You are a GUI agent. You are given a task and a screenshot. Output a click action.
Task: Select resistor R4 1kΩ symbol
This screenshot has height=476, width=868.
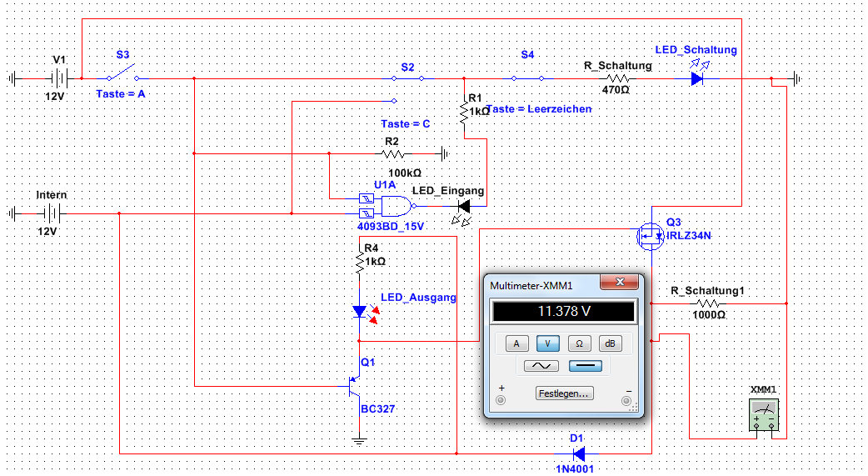(359, 262)
